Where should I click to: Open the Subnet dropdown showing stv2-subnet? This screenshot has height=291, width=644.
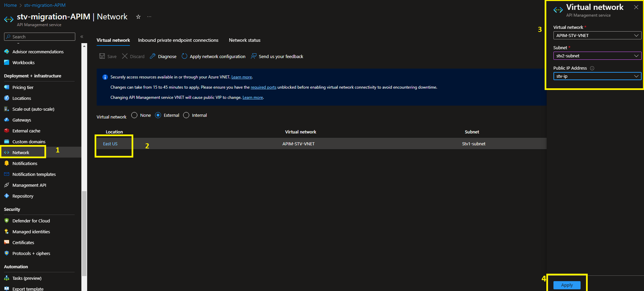click(597, 56)
